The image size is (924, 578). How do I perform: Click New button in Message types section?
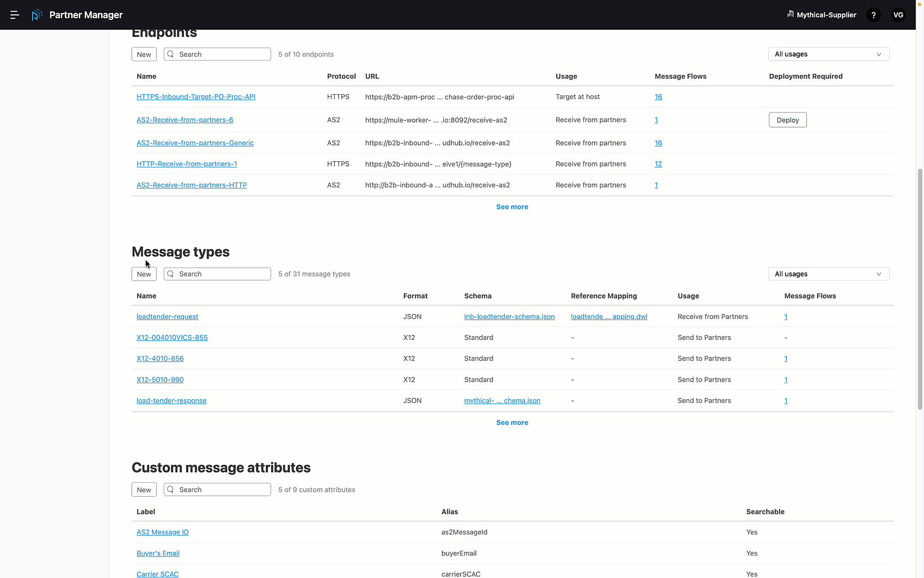144,274
